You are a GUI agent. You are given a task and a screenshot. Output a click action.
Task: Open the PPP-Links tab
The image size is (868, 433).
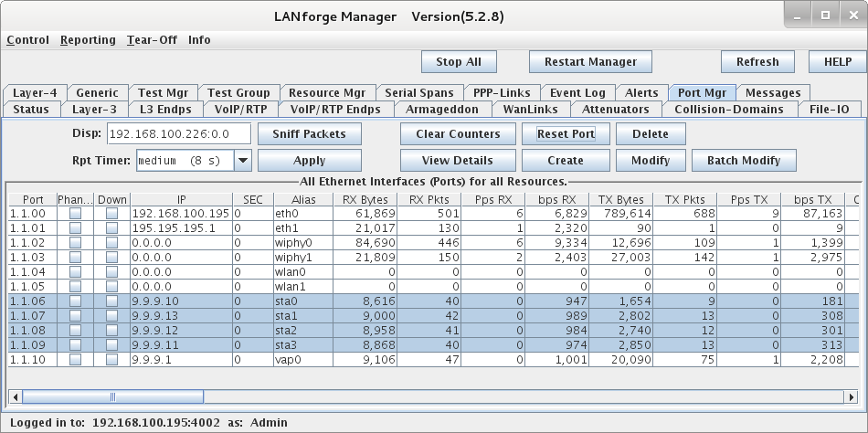click(502, 92)
